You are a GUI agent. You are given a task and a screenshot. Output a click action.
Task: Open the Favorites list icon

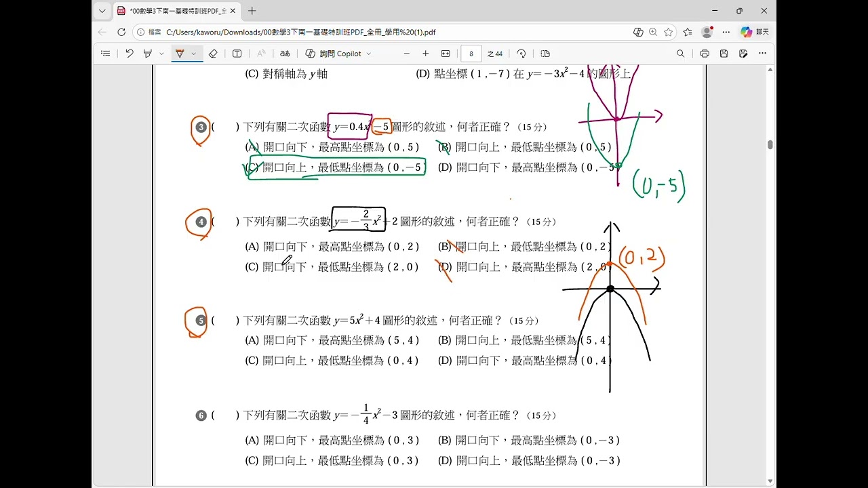point(688,32)
